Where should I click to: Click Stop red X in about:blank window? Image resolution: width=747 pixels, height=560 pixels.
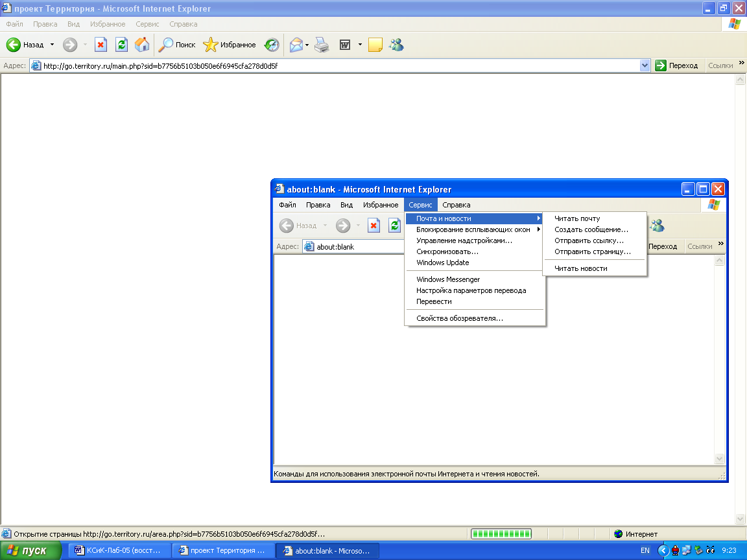(373, 226)
